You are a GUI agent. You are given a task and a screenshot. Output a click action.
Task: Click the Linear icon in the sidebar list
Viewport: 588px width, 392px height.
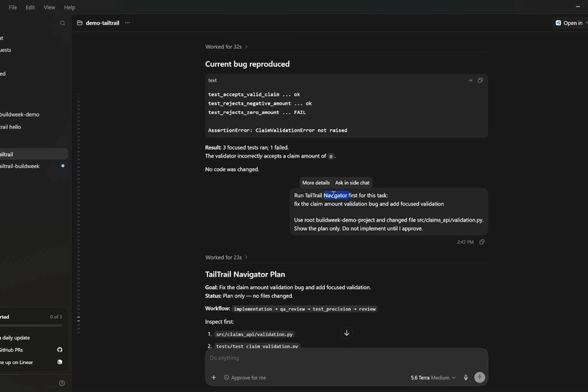coord(60,362)
